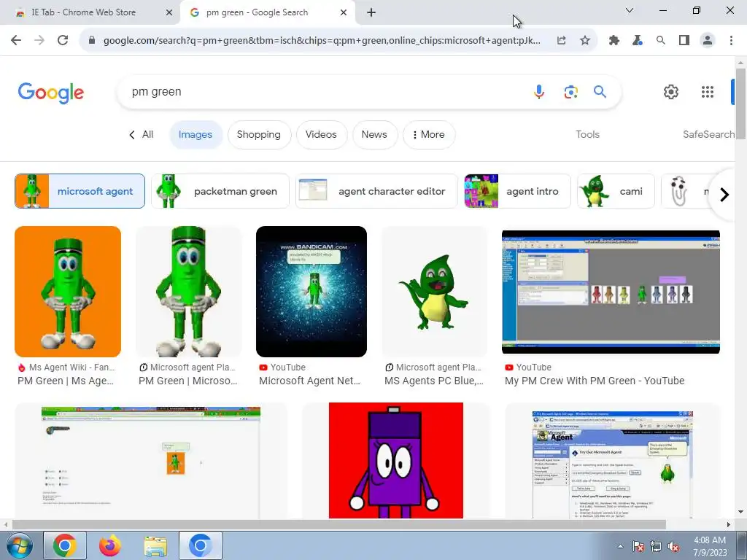Toggle the Chrome side panel
The height and width of the screenshot is (560, 747).
pos(684,41)
